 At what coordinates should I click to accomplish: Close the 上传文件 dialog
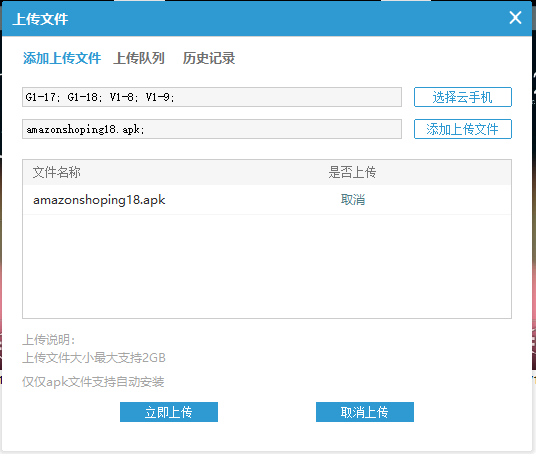coord(515,18)
